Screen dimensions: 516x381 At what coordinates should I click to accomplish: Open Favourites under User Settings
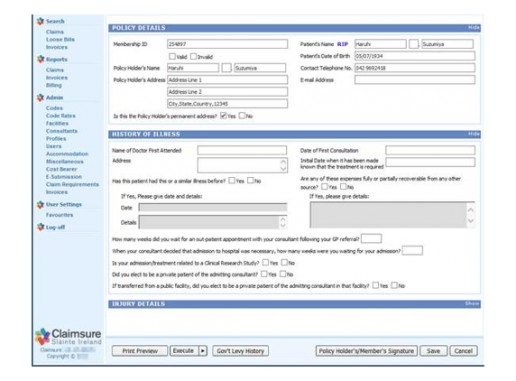point(59,215)
